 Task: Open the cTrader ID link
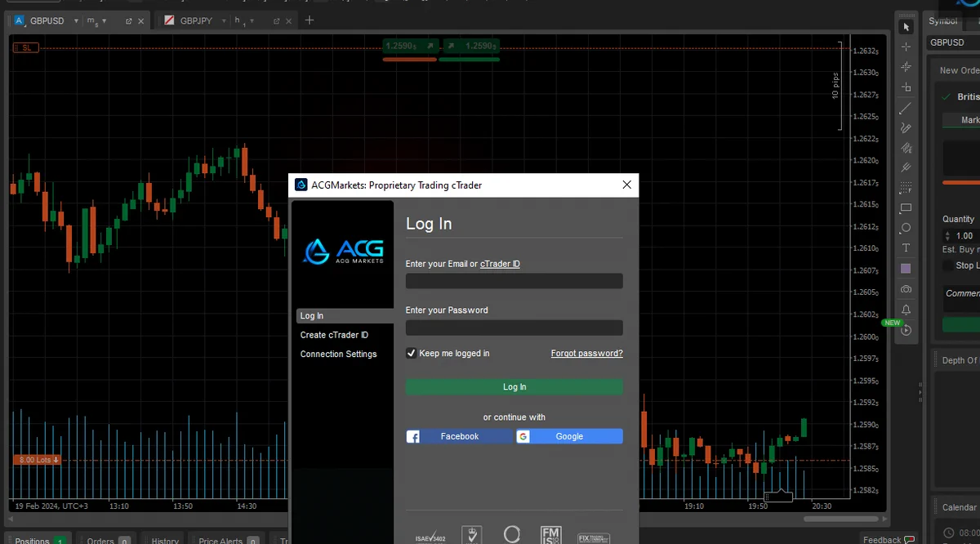pyautogui.click(x=500, y=264)
